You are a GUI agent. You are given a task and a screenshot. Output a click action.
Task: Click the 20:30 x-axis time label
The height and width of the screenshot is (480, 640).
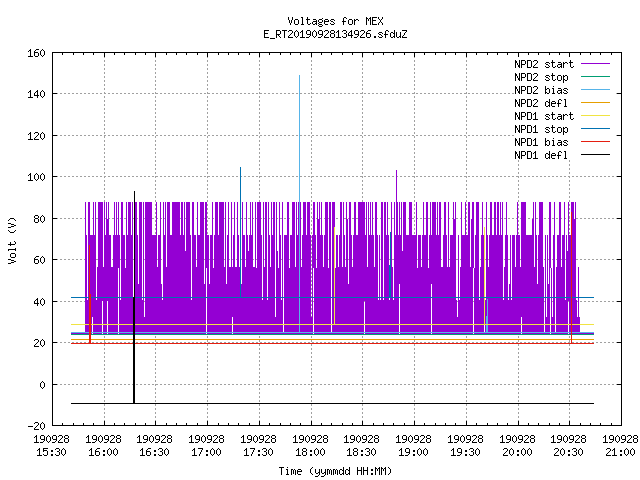(569, 453)
